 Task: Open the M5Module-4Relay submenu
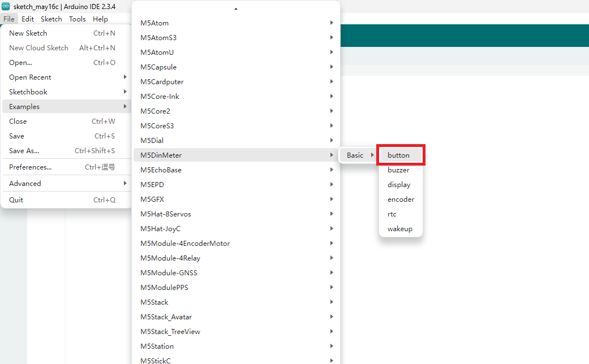(x=236, y=258)
